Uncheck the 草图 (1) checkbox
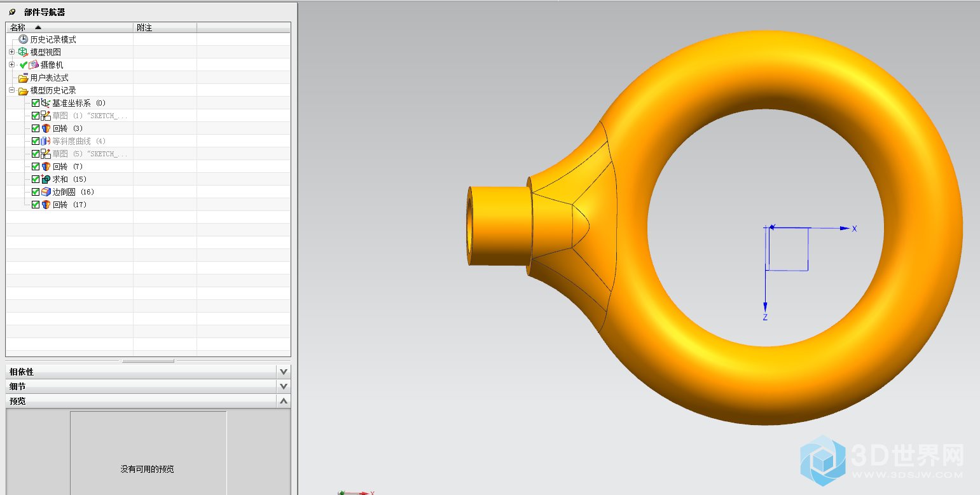Viewport: 980px width, 495px height. point(36,116)
